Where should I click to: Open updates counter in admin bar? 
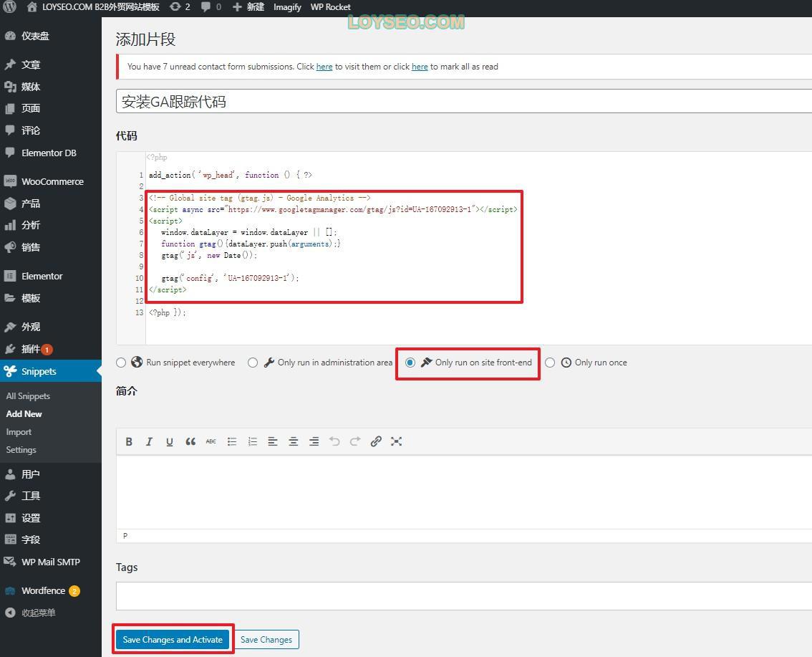pos(180,6)
